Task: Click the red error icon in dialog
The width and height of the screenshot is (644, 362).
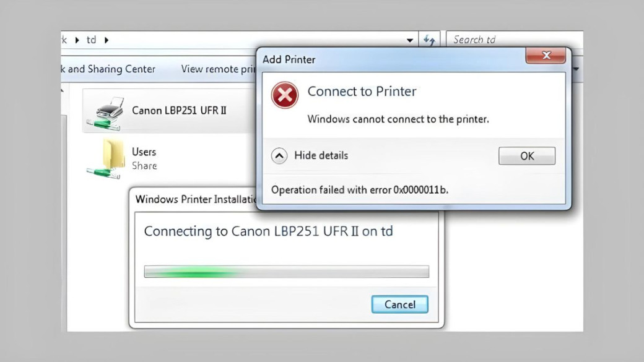Action: 285,95
